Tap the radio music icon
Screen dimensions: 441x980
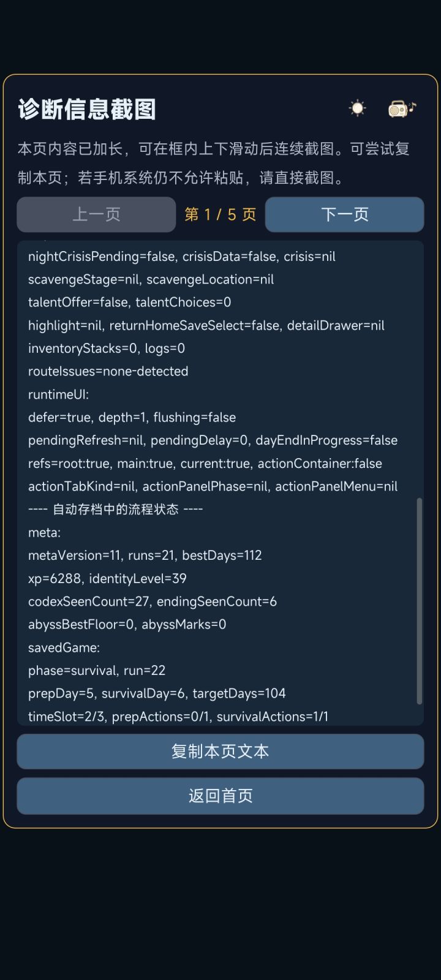pyautogui.click(x=402, y=108)
